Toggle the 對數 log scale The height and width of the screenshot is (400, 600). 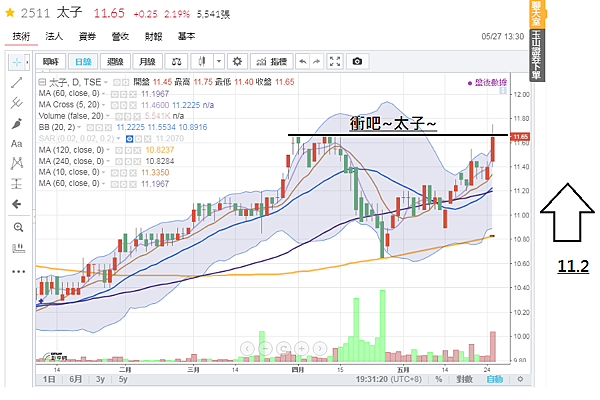464,379
